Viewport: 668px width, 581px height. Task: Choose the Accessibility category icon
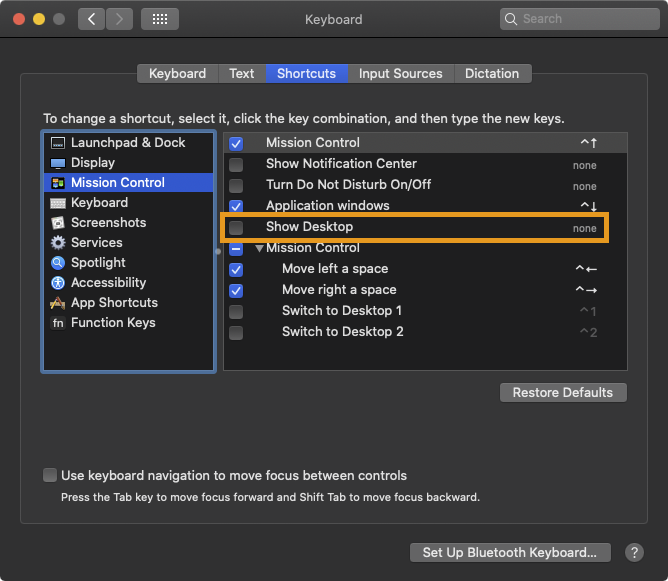pyautogui.click(x=58, y=282)
